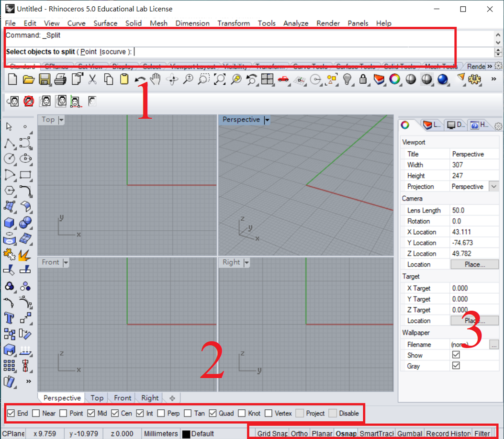504x439 pixels.
Task: Click the Undo arrow icon
Action: click(x=140, y=79)
